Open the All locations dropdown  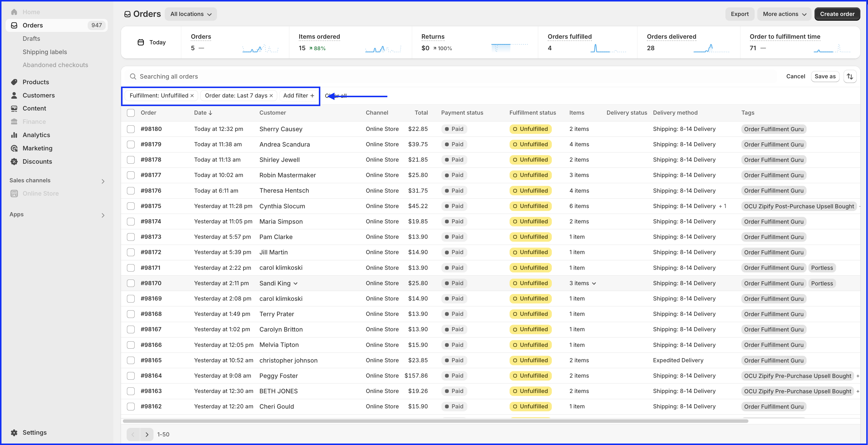pos(191,14)
